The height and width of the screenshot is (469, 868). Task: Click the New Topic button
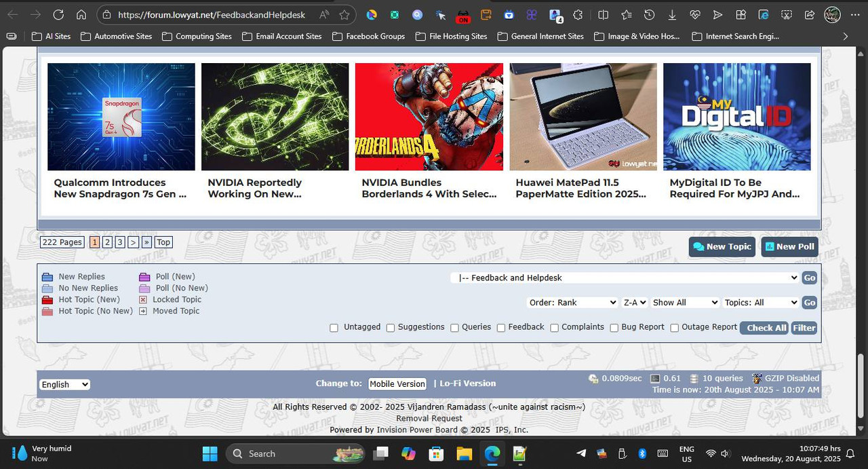(x=722, y=247)
